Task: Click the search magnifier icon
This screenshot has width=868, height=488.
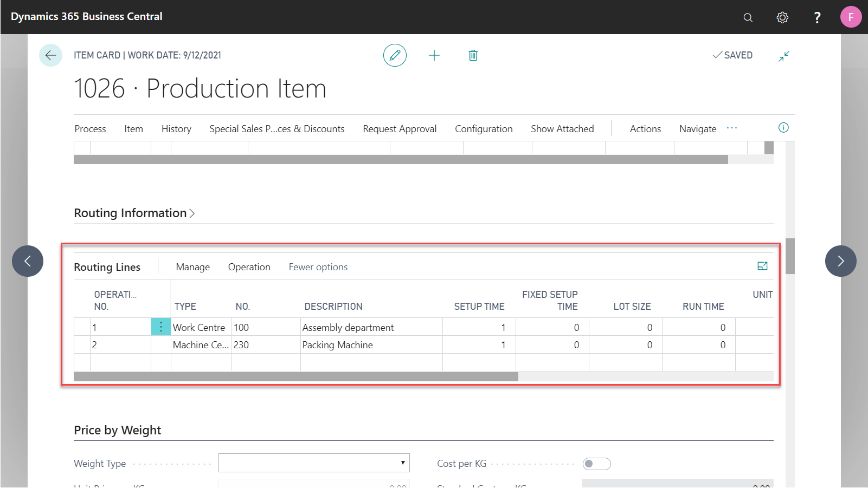Action: [748, 17]
